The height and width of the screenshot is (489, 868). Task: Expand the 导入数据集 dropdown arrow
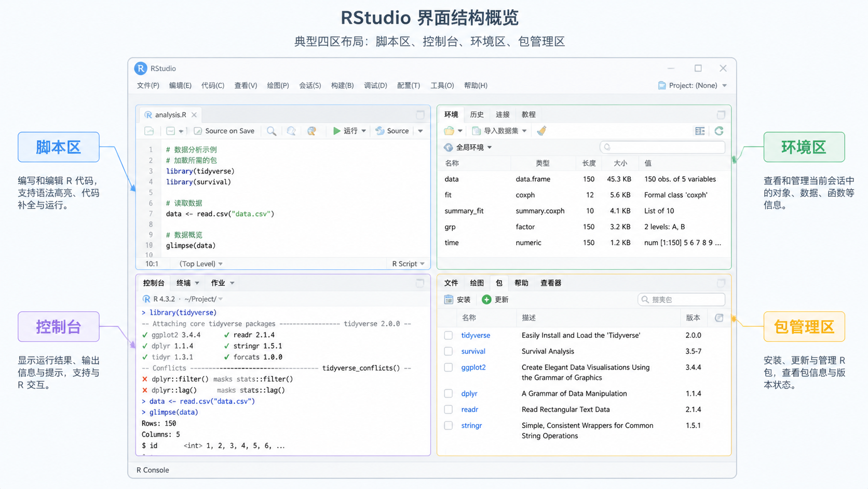click(x=524, y=131)
